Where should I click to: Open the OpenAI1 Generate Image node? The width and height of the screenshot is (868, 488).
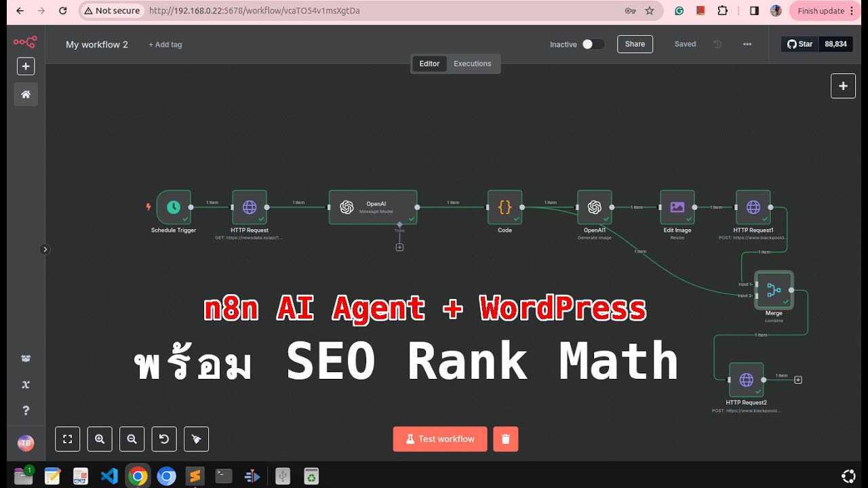(595, 207)
